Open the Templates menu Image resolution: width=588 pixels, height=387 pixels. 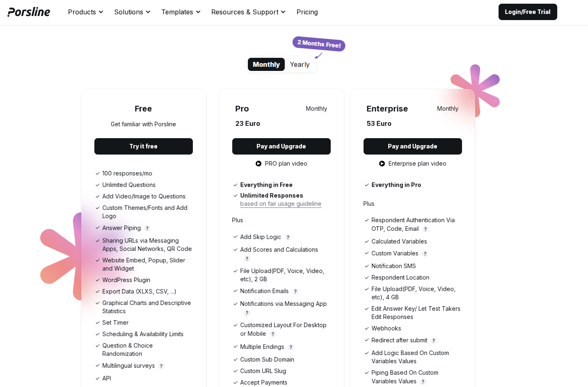[181, 12]
